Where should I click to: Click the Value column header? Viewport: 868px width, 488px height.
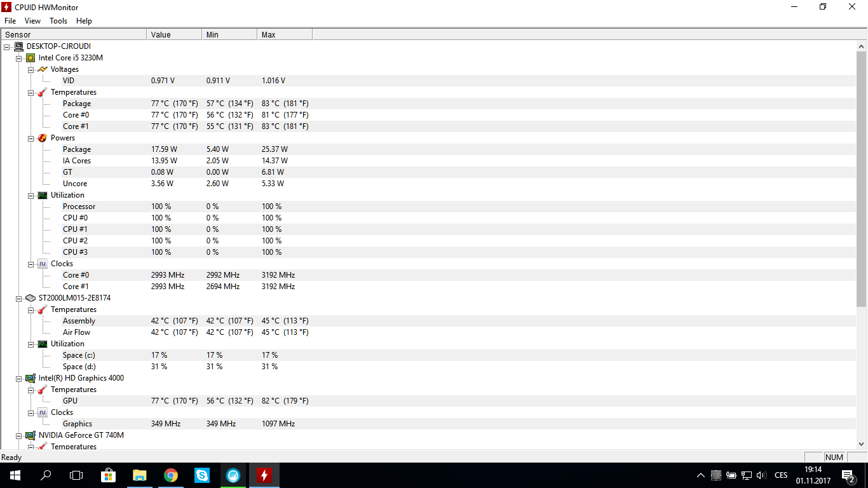coord(173,35)
